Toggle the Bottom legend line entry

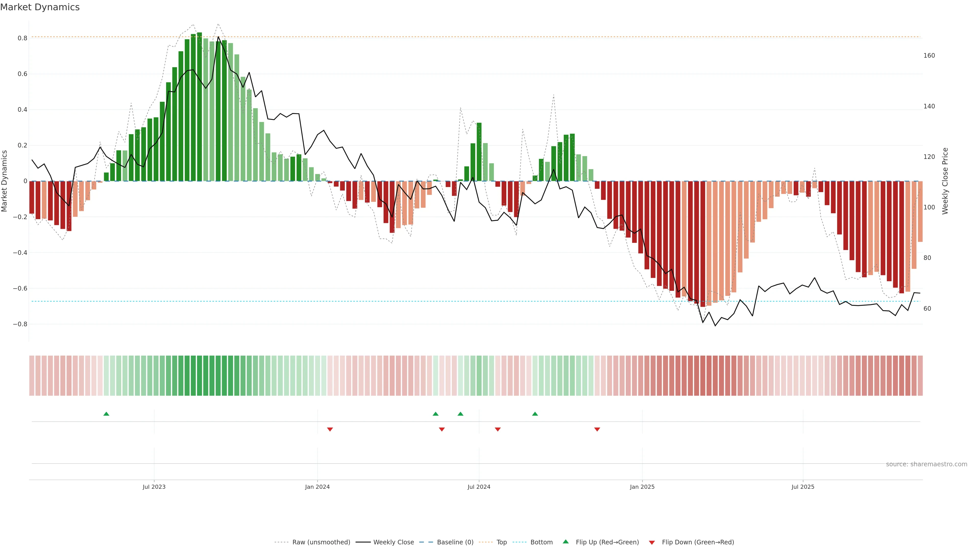click(x=541, y=542)
